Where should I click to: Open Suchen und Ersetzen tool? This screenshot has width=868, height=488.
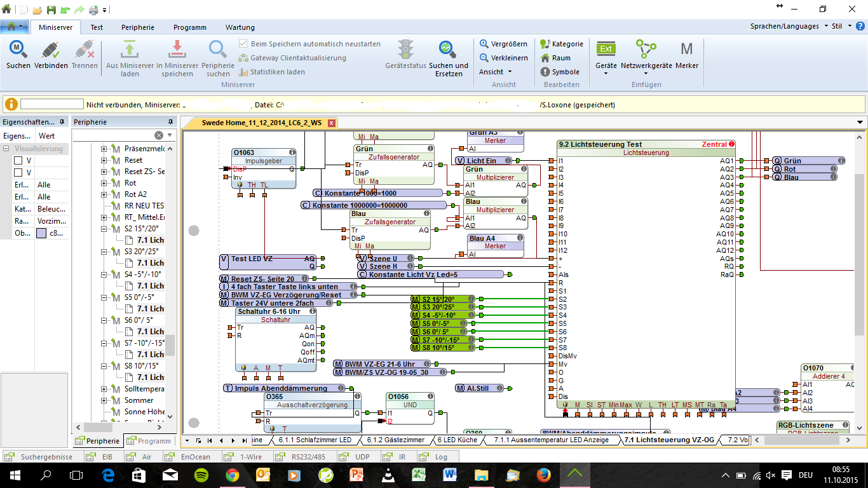tap(448, 50)
